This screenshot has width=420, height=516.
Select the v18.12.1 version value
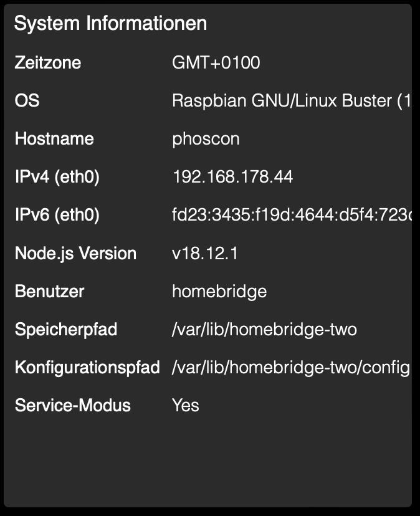point(205,253)
